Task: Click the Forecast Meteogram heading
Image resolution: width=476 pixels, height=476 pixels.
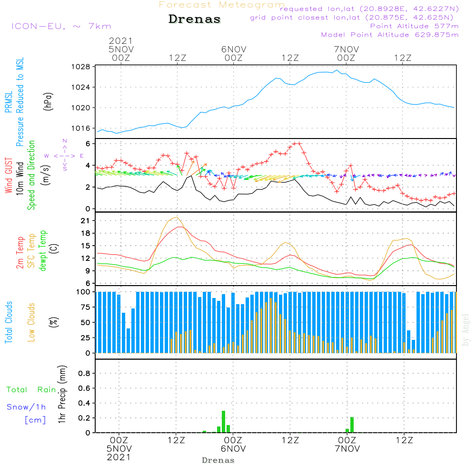Action: (x=222, y=5)
